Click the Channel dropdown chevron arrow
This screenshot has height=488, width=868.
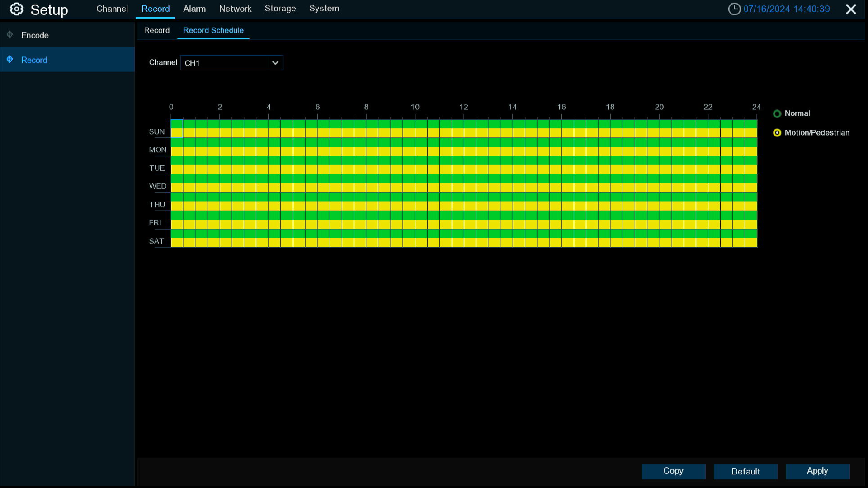[275, 63]
